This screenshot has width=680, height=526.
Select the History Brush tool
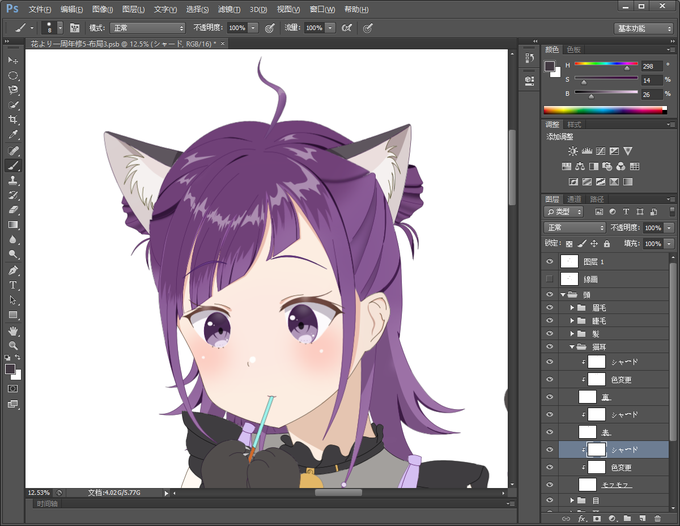click(13, 195)
